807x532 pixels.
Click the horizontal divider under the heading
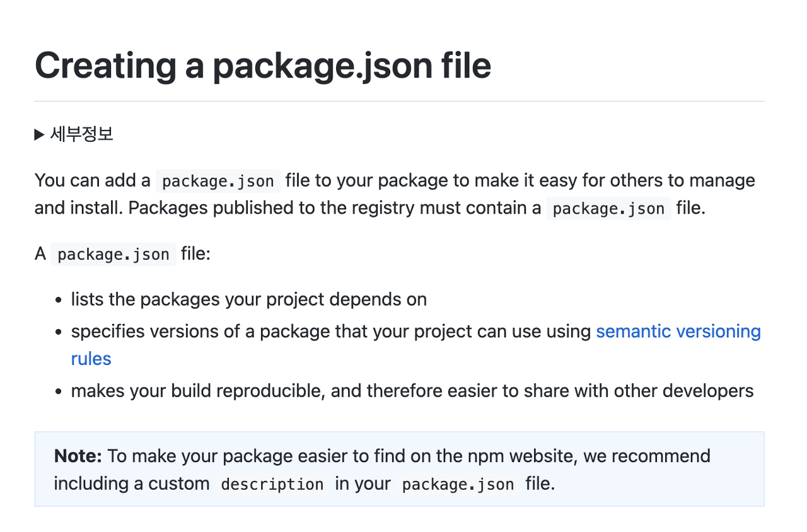point(399,101)
